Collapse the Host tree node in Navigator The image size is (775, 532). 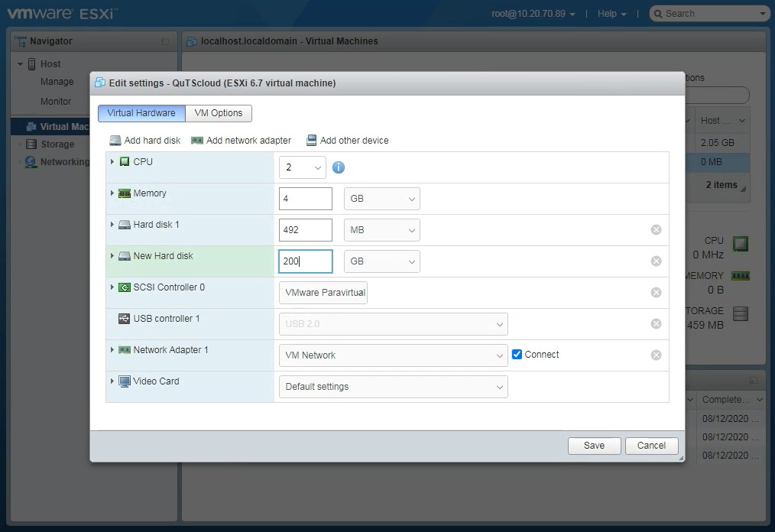coord(20,63)
